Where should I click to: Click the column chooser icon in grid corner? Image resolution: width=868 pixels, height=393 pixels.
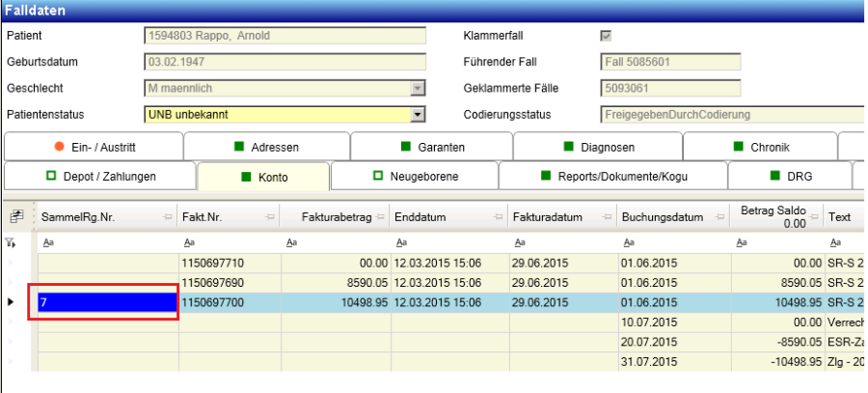(16, 218)
